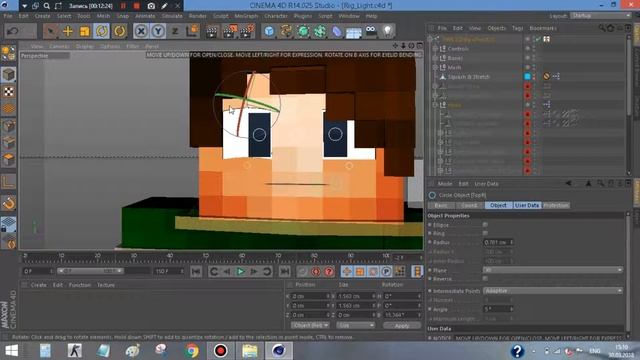The image size is (640, 360).
Task: Click the timeline preview range slider
Action: (90, 271)
